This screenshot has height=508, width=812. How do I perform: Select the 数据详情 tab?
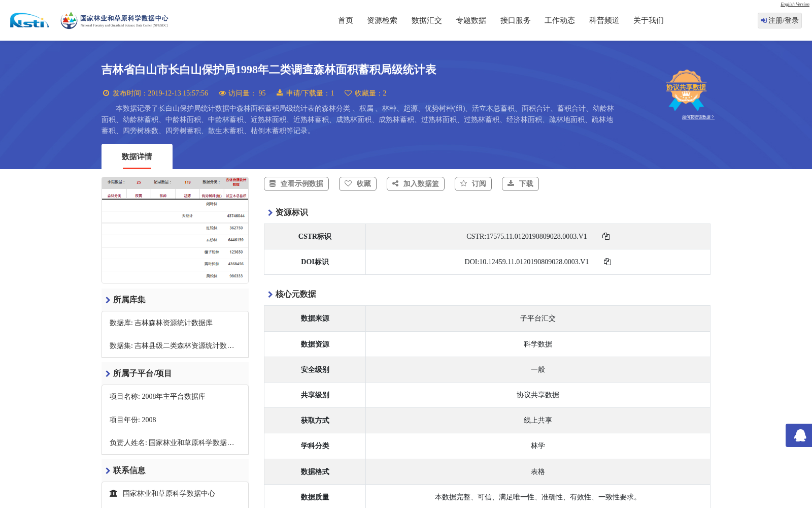137,156
